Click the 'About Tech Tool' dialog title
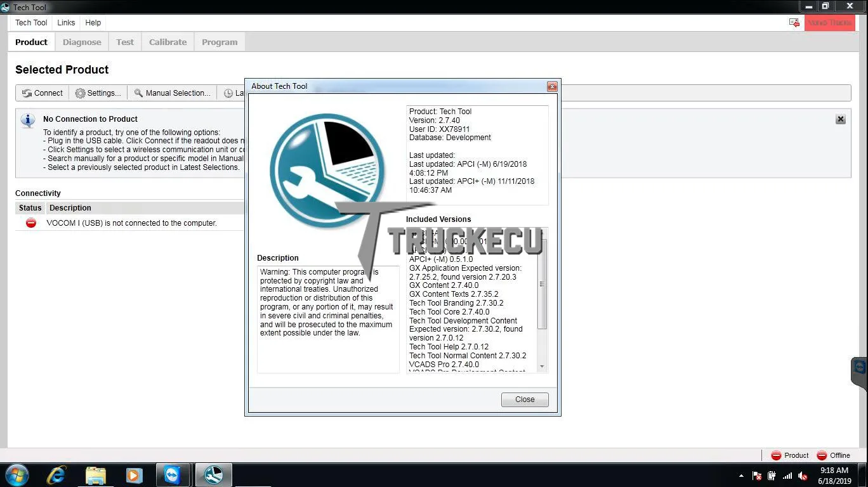 [x=279, y=86]
